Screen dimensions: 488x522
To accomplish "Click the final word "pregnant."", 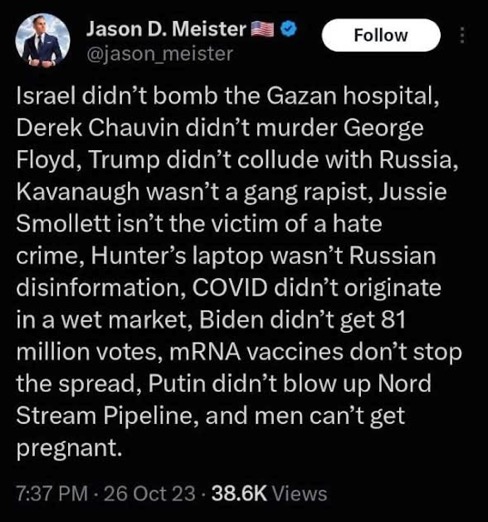I will point(69,448).
